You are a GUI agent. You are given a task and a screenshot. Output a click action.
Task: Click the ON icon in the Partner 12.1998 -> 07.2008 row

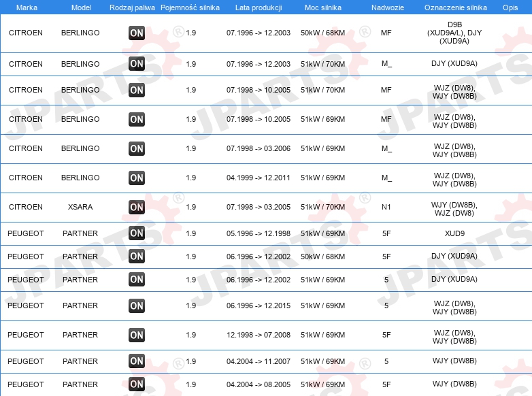point(137,335)
